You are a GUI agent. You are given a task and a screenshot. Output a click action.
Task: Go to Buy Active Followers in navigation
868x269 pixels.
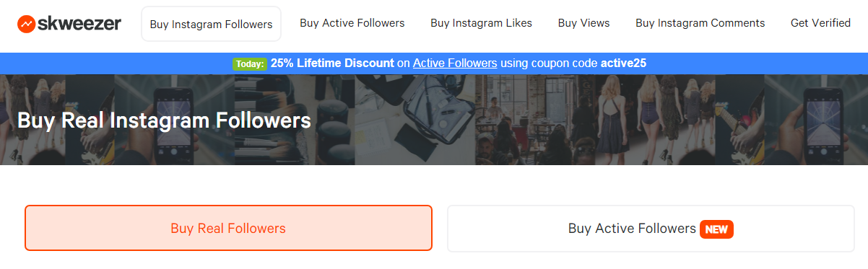point(352,23)
